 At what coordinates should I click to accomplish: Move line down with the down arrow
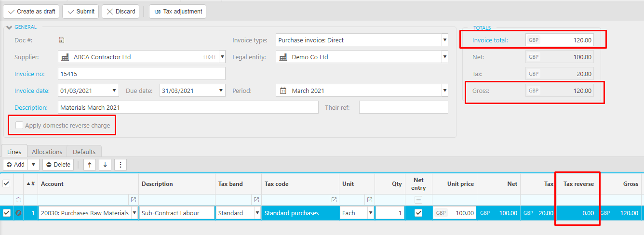click(105, 165)
